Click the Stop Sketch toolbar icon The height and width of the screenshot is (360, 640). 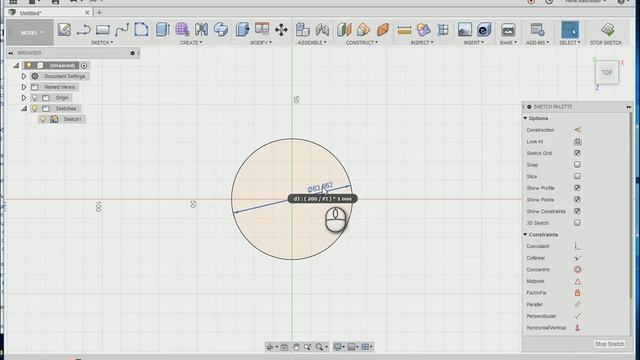coord(608,30)
